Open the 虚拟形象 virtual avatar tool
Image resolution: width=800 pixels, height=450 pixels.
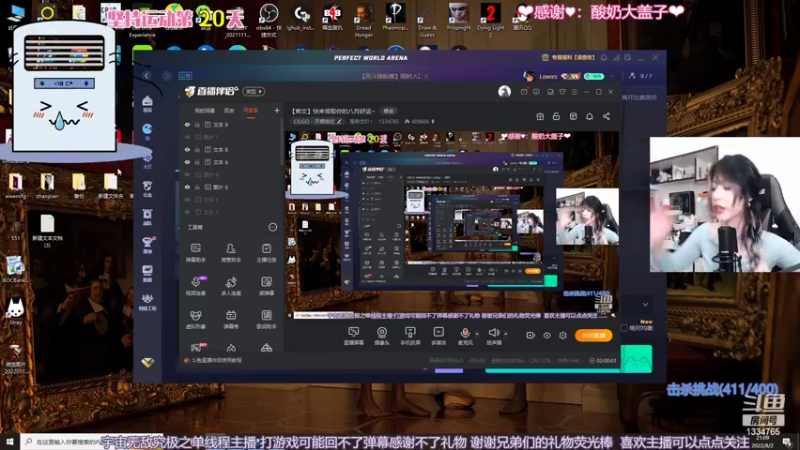pos(195,319)
